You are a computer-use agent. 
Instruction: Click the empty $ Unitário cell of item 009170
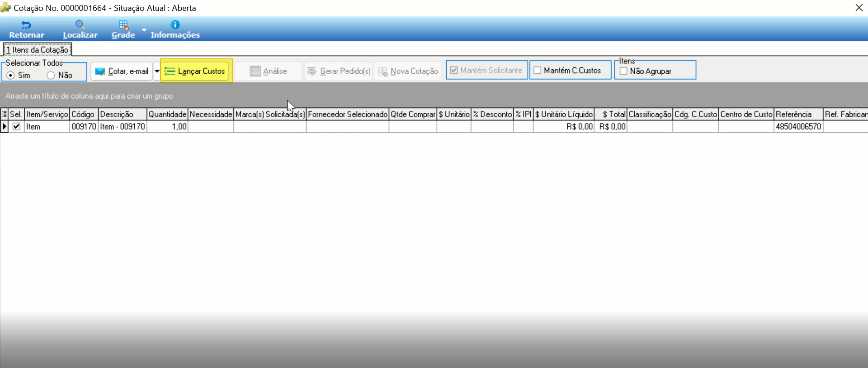pyautogui.click(x=454, y=127)
